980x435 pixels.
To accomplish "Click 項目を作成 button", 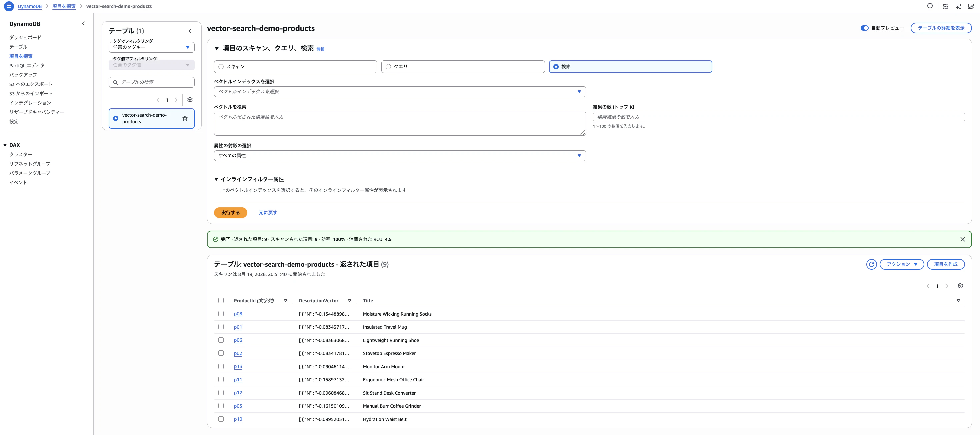I will tap(945, 264).
